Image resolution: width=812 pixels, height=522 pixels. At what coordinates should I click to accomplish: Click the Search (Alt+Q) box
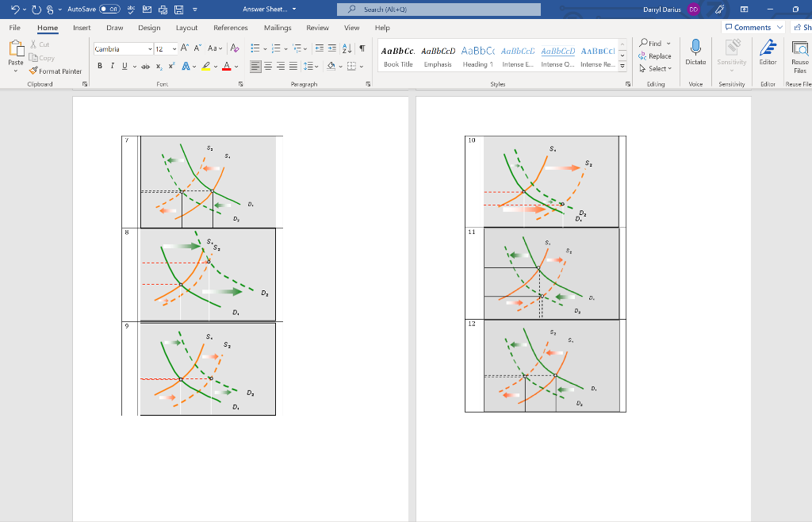(x=439, y=10)
